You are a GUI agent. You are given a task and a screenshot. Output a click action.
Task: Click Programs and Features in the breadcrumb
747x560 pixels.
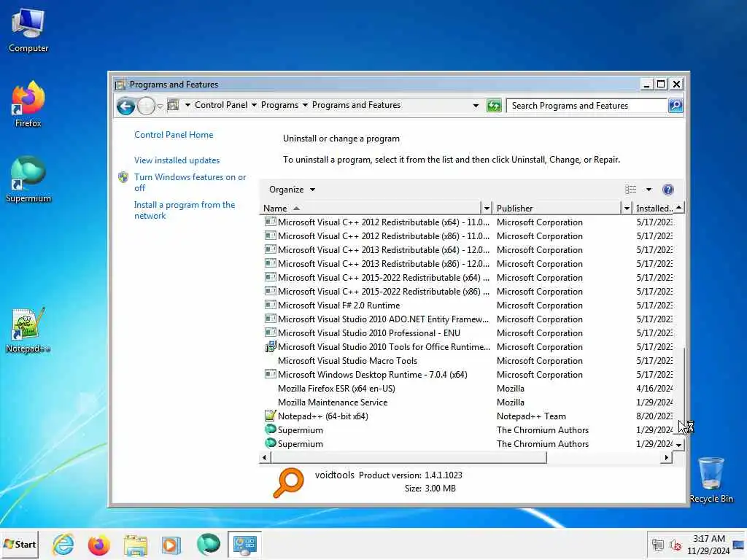coord(356,105)
